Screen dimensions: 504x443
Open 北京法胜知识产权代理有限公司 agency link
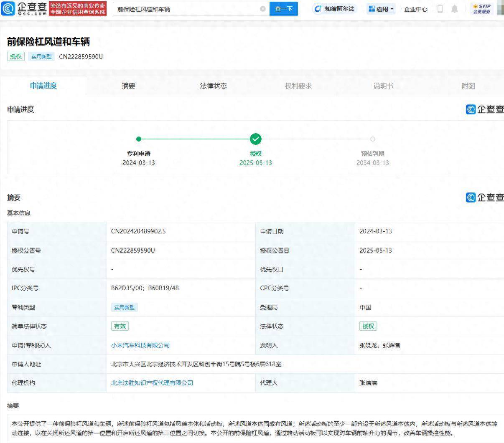click(151, 383)
